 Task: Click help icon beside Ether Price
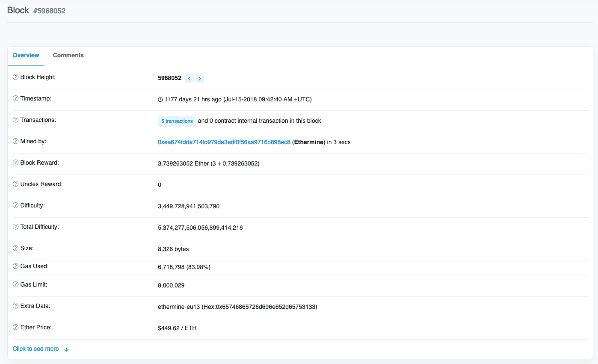(16, 328)
